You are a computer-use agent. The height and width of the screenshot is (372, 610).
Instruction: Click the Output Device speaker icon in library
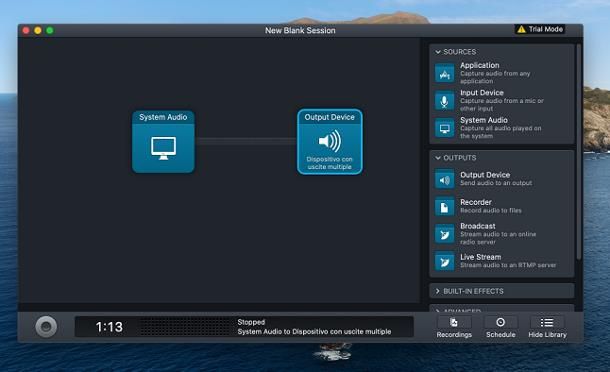[x=444, y=179]
